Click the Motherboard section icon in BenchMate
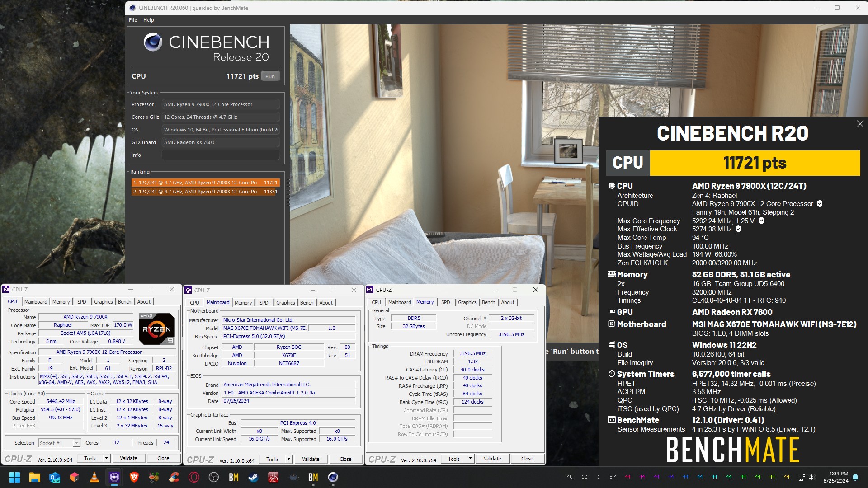 tap(612, 324)
